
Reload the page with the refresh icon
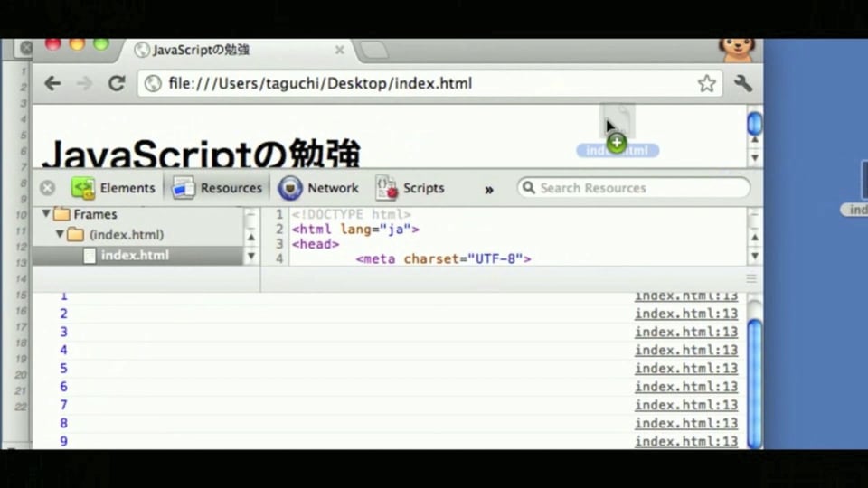click(x=117, y=83)
